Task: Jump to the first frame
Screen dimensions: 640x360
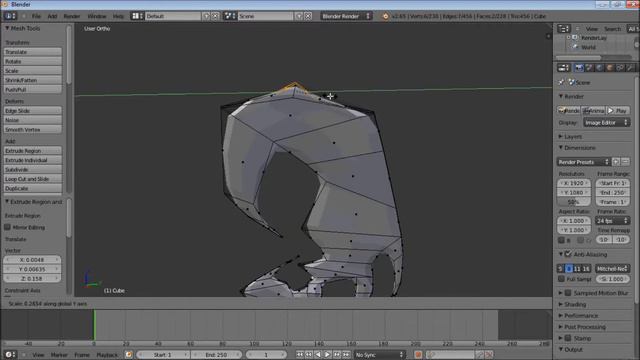Action: (x=300, y=355)
